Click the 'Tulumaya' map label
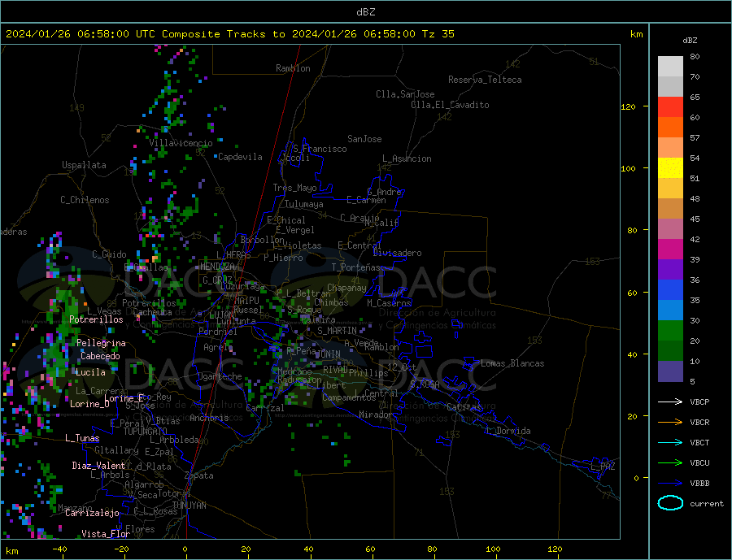 point(304,204)
